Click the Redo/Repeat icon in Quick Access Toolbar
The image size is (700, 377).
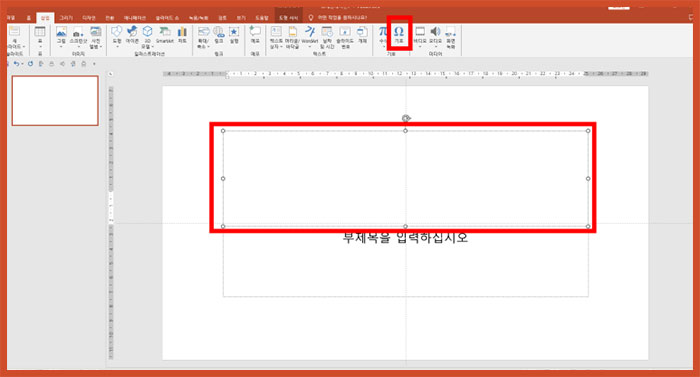(30, 64)
